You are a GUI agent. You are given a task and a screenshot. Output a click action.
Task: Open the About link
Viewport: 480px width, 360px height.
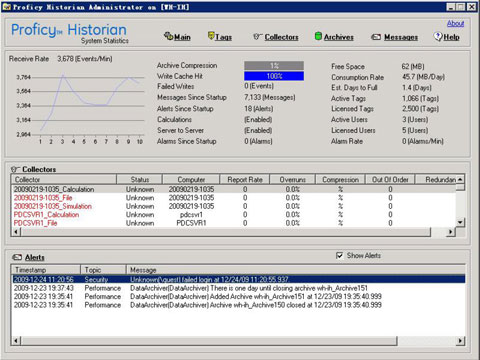click(x=455, y=23)
